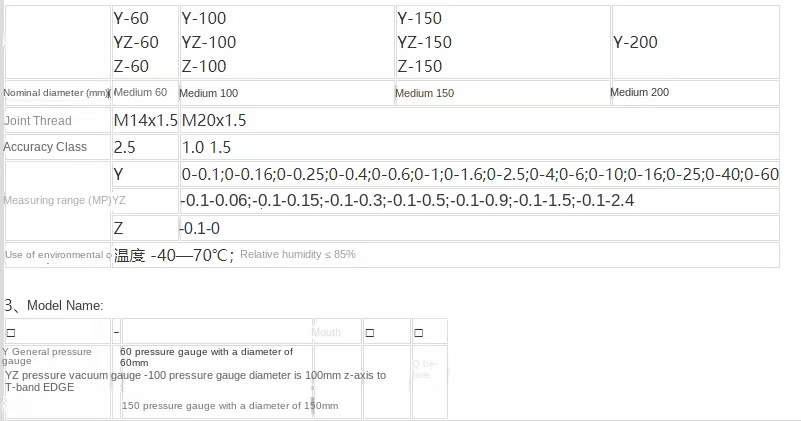Click the 1.0 1.5 accuracy class cell
Image resolution: width=801 pixels, height=421 pixels.
tap(479, 147)
